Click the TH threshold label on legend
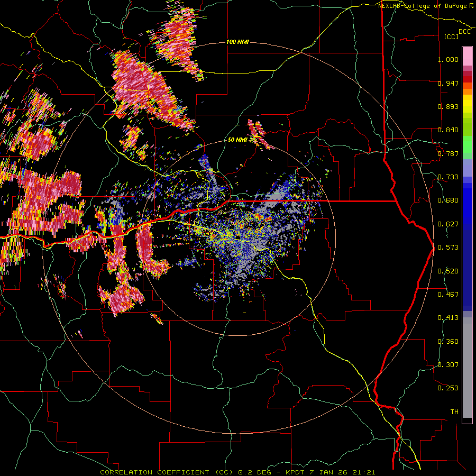 pyautogui.click(x=454, y=412)
